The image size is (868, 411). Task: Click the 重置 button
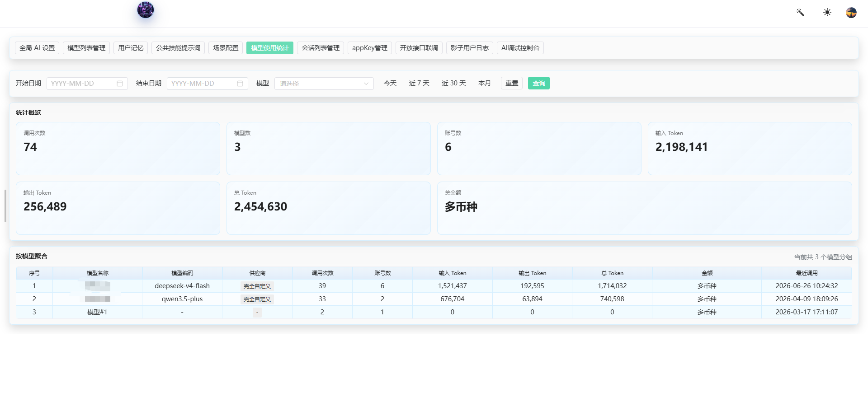point(512,83)
